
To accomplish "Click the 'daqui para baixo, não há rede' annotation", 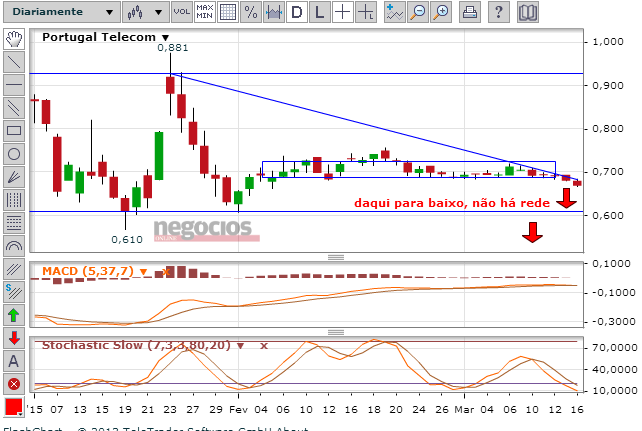I will 452,203.
